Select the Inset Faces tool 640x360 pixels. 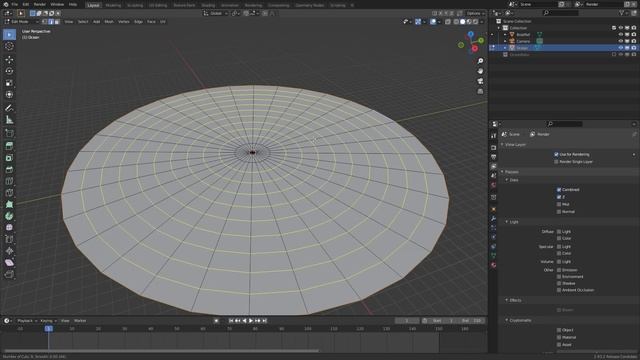point(9,158)
